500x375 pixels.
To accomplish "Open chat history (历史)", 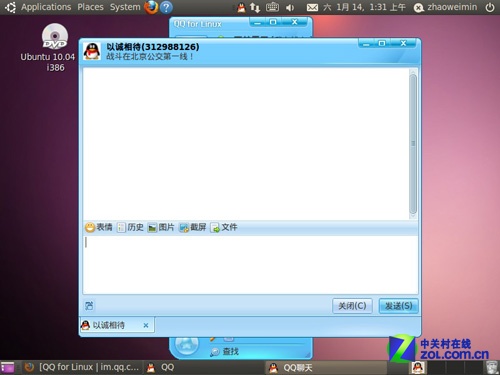I will coord(130,227).
